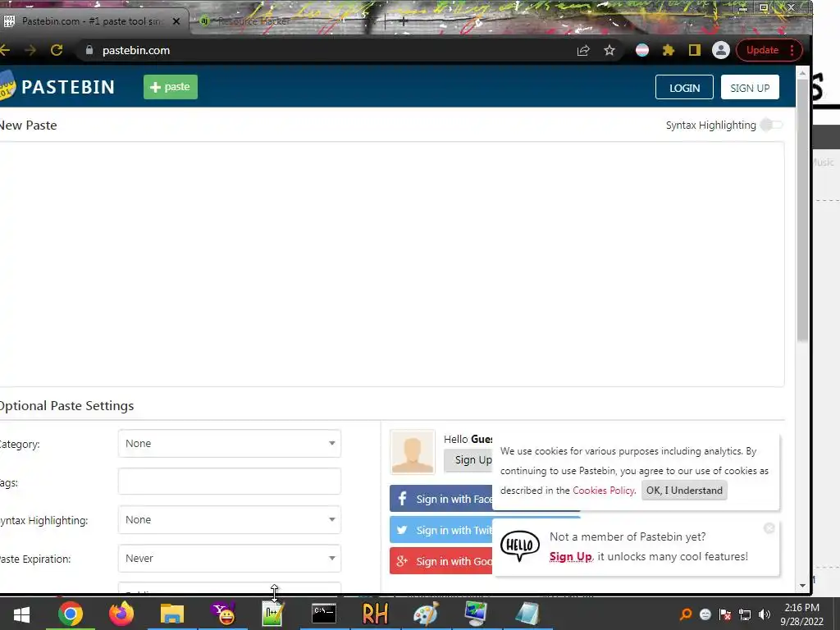Open the Cookies Policy link
The height and width of the screenshot is (630, 840).
tap(603, 491)
